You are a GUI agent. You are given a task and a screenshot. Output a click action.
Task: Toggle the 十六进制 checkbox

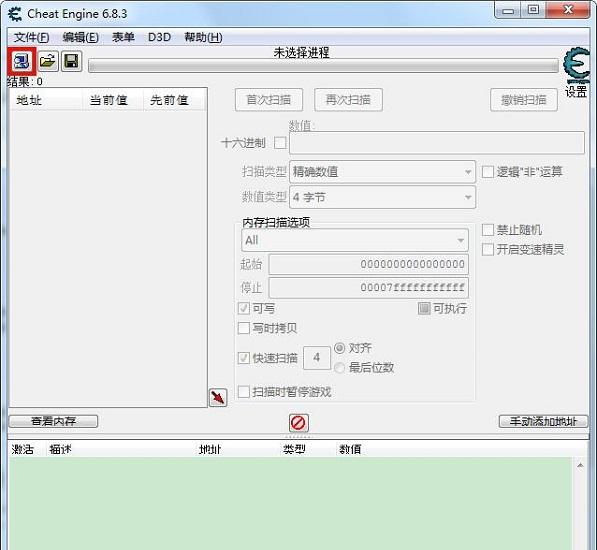pos(280,143)
